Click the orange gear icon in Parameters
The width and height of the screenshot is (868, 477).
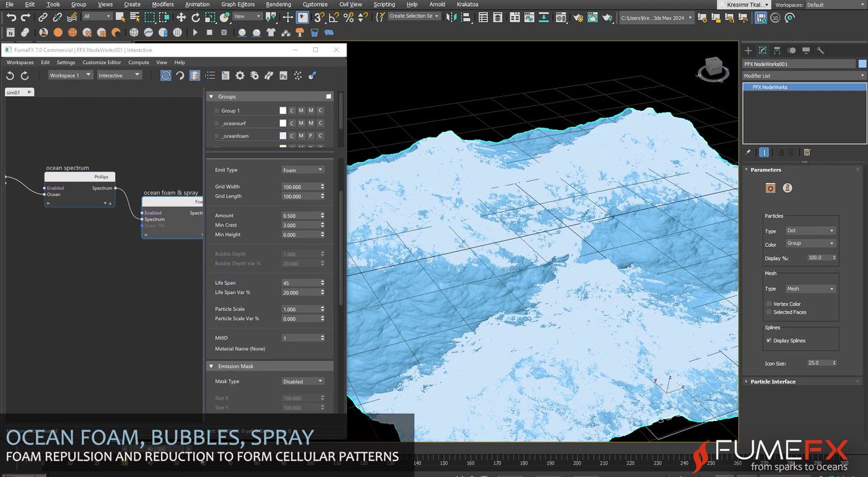771,188
